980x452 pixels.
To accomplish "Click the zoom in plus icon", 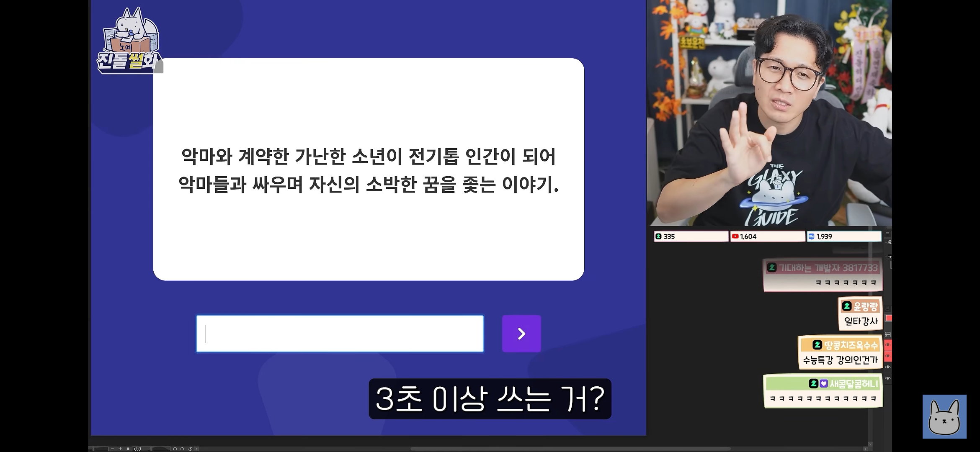I will (120, 449).
